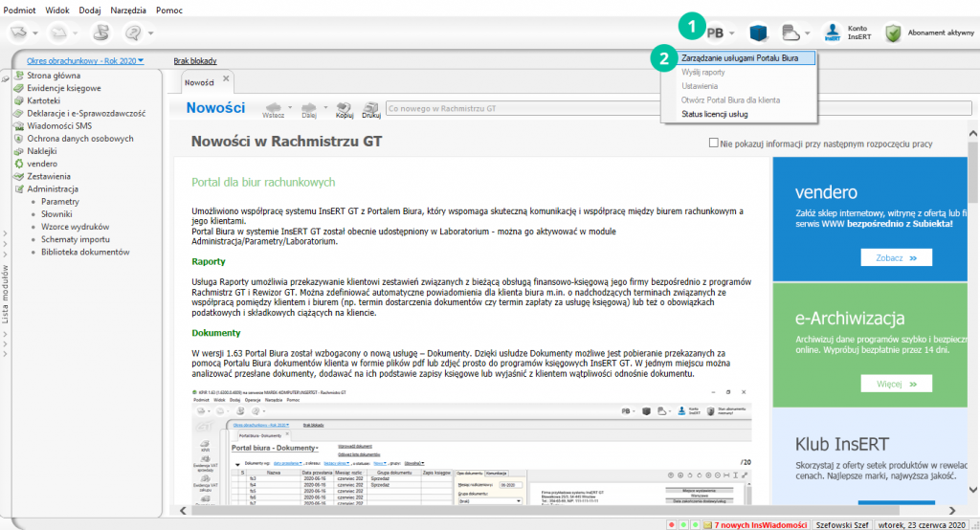The height and width of the screenshot is (530, 980).
Task: Click the forward arrow icon in top toolbar
Action: [59, 32]
